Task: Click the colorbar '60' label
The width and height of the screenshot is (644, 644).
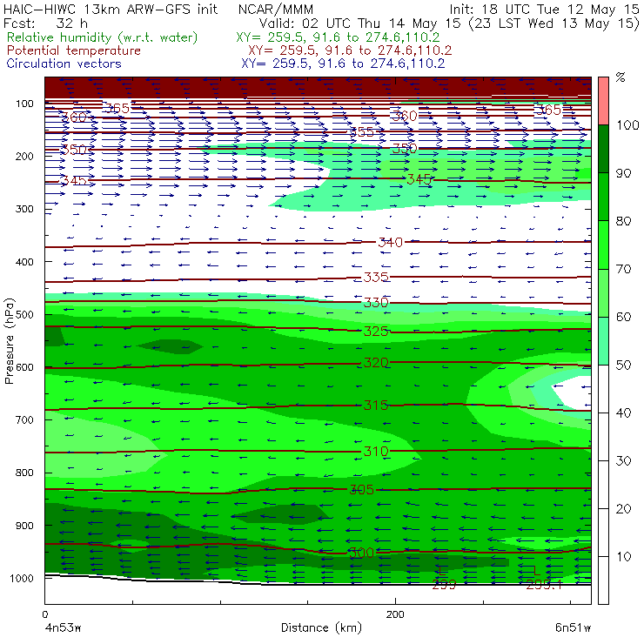Action: (x=623, y=317)
